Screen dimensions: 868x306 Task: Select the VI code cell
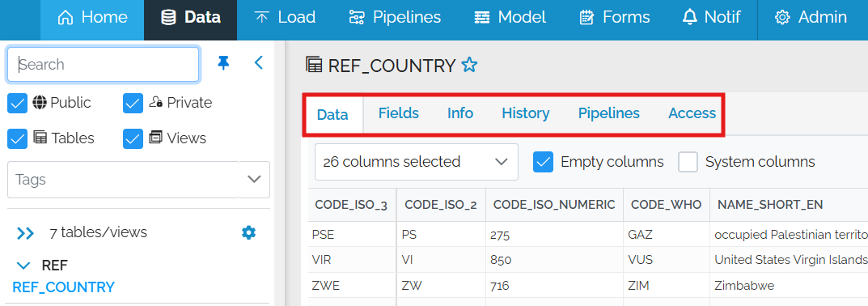(441, 260)
